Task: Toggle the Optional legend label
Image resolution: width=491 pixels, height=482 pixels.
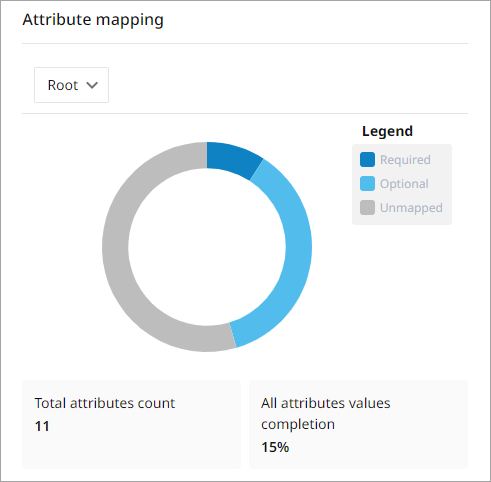Action: pyautogui.click(x=404, y=184)
